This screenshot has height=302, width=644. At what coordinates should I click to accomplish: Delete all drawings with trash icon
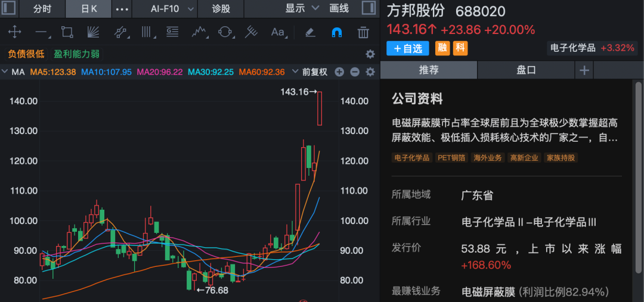pos(363,32)
